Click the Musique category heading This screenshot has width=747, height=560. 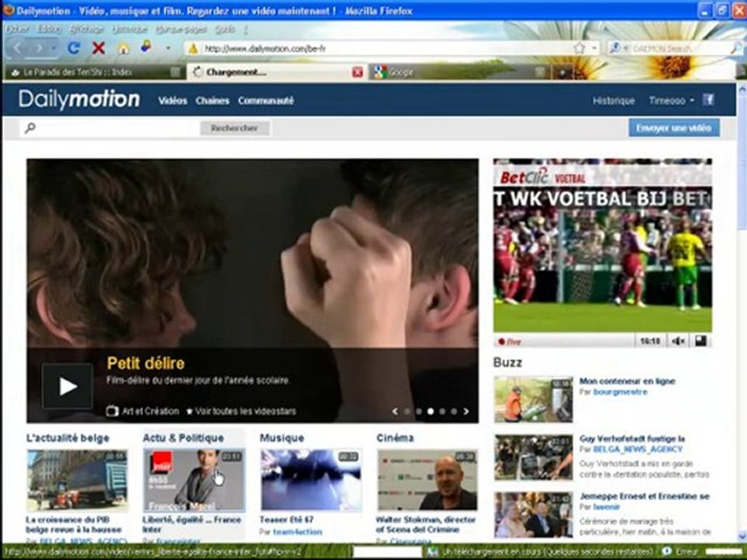point(282,438)
